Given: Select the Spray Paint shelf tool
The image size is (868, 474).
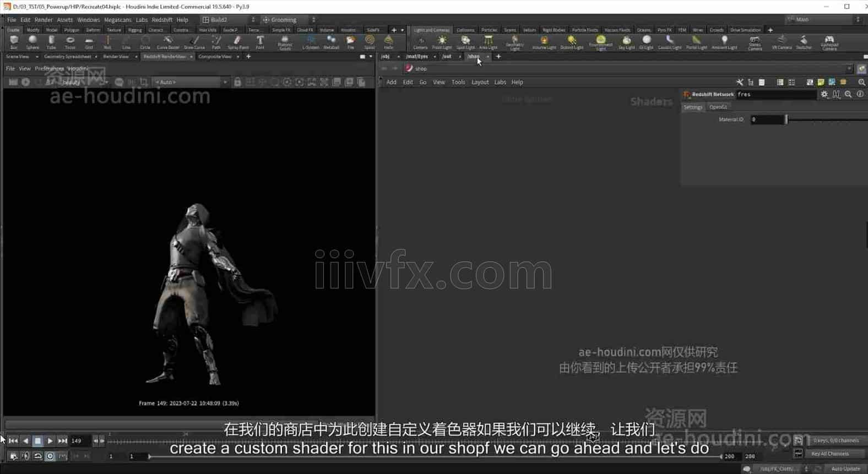Looking at the screenshot, I should (x=238, y=42).
